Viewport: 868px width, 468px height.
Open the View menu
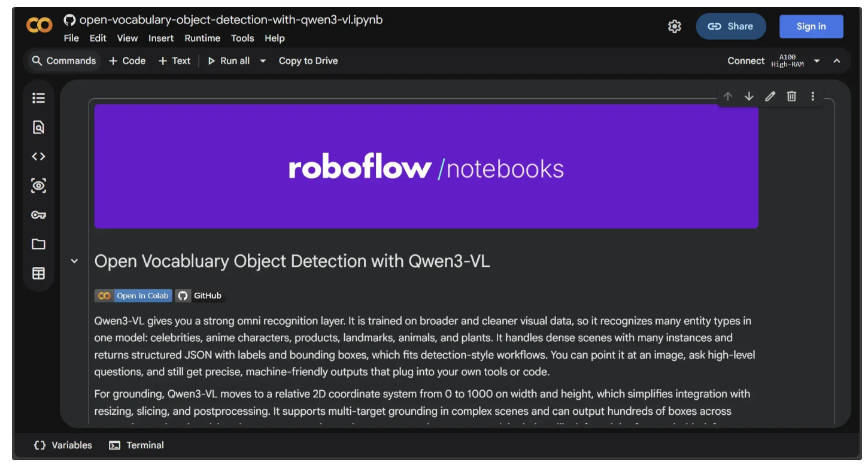click(128, 38)
